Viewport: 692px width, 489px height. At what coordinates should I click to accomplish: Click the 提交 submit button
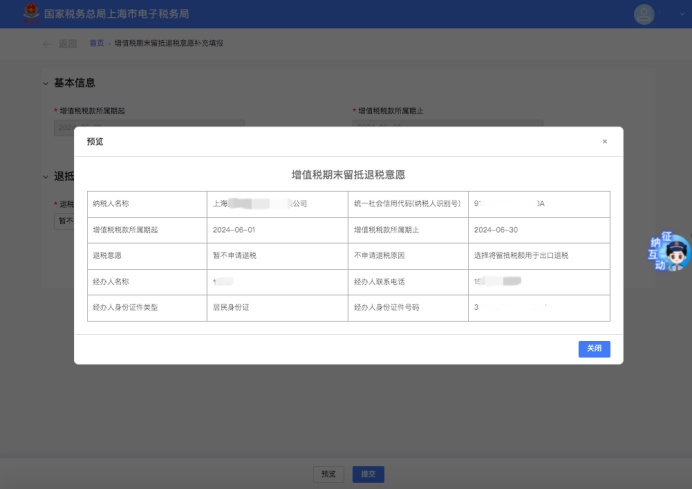[x=368, y=474]
